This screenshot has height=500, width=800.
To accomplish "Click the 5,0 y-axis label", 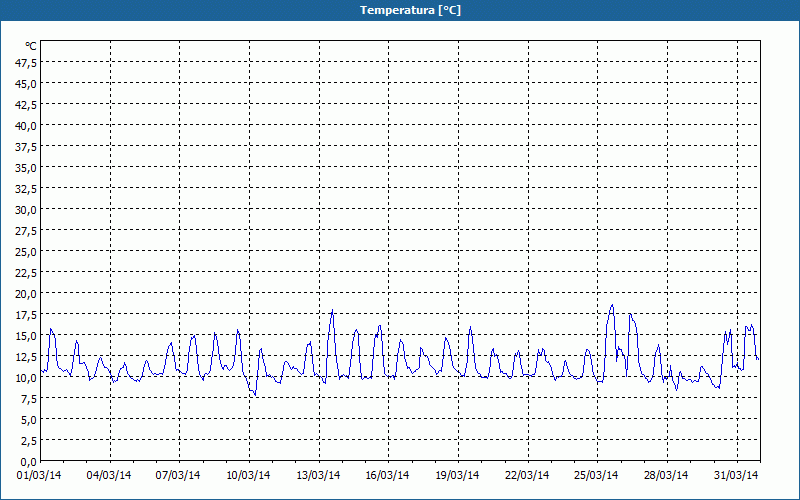I will tap(29, 420).
